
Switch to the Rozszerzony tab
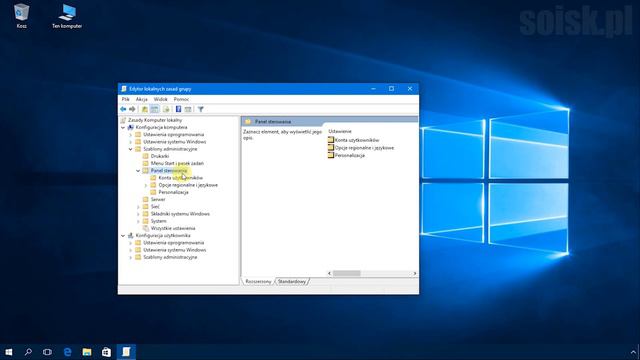(x=258, y=282)
